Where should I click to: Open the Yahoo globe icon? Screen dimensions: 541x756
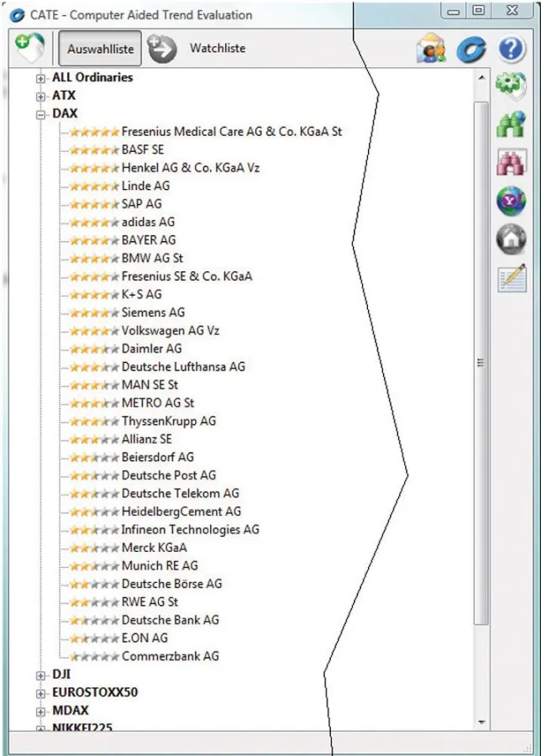tap(511, 201)
